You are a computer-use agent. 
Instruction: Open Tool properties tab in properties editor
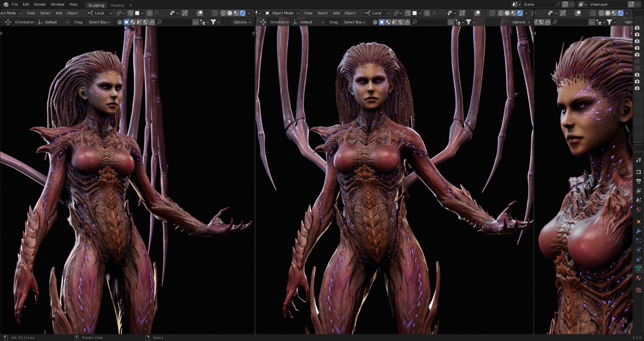(x=639, y=160)
